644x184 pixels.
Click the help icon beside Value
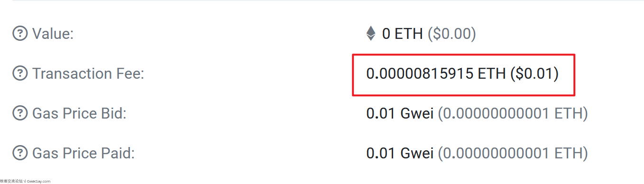(20, 34)
